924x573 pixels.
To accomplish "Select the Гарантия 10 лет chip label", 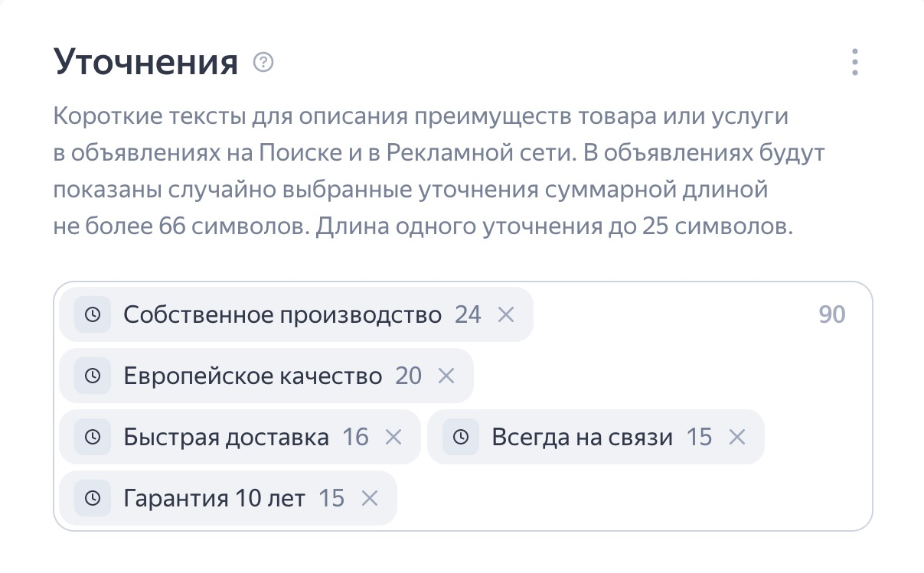I will pos(214,499).
